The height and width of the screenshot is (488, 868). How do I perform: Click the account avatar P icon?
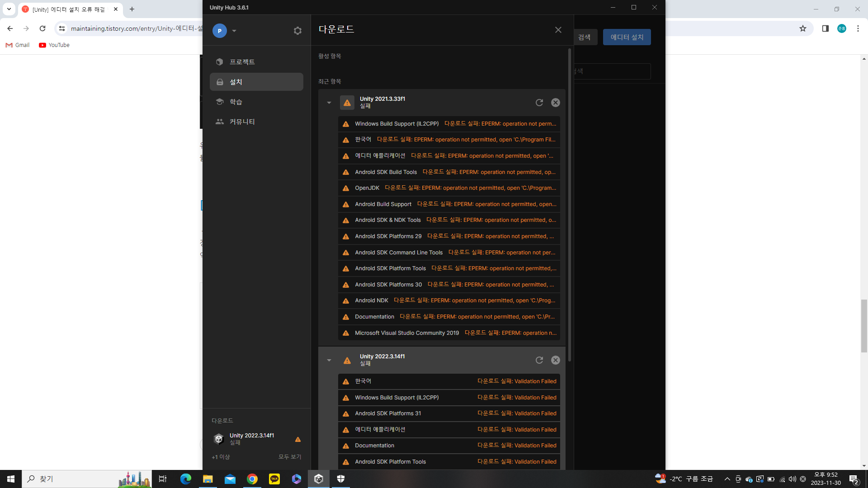220,31
